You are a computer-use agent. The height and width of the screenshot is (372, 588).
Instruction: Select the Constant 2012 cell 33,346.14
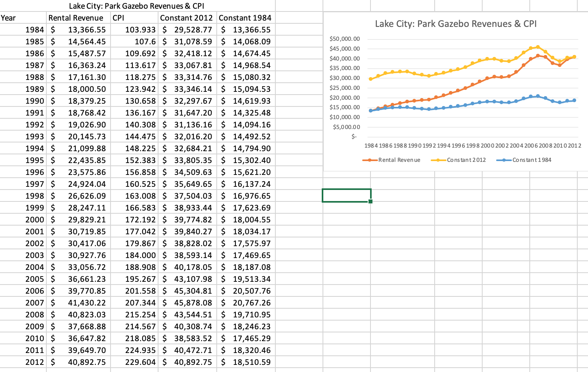click(x=187, y=89)
